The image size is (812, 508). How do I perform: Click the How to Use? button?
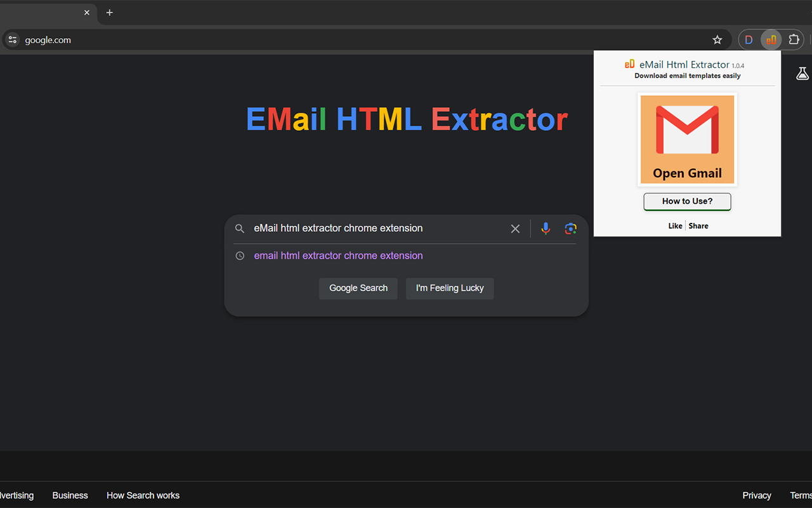[x=687, y=201]
